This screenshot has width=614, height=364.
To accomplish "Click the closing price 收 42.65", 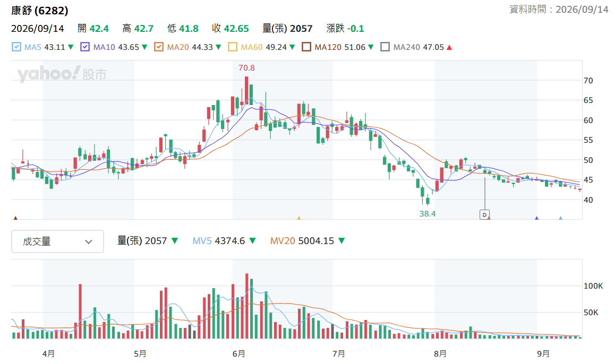I will (231, 29).
